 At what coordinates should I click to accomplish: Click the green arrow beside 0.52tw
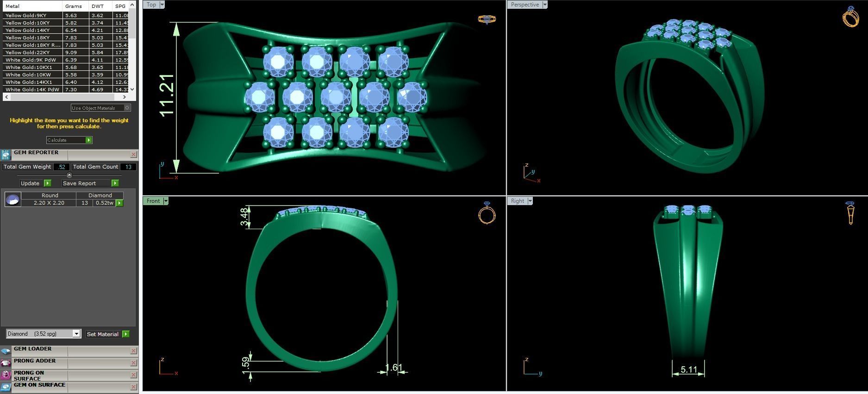119,203
